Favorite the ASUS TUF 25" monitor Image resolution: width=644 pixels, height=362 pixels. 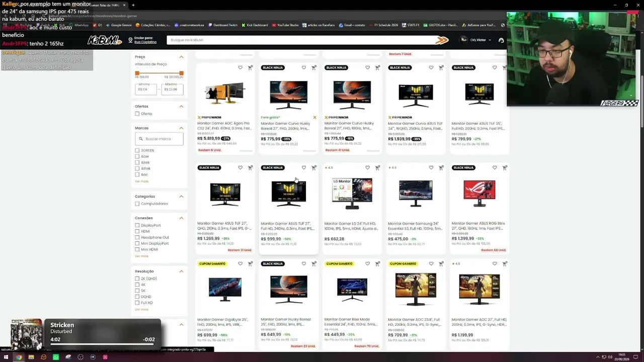(495, 67)
